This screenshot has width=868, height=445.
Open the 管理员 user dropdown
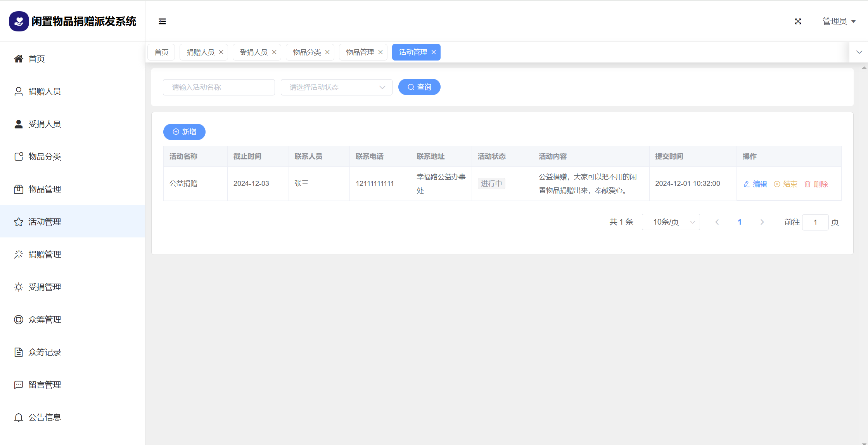point(839,21)
